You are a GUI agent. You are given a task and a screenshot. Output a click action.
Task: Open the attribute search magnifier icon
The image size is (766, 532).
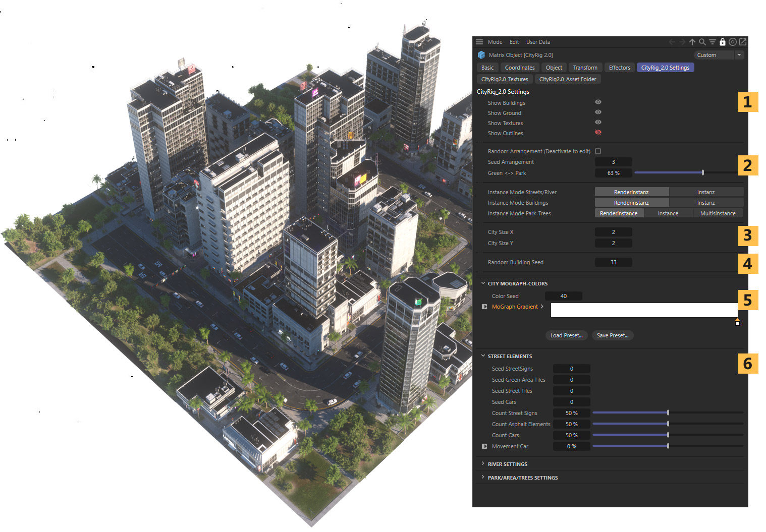[x=702, y=42]
